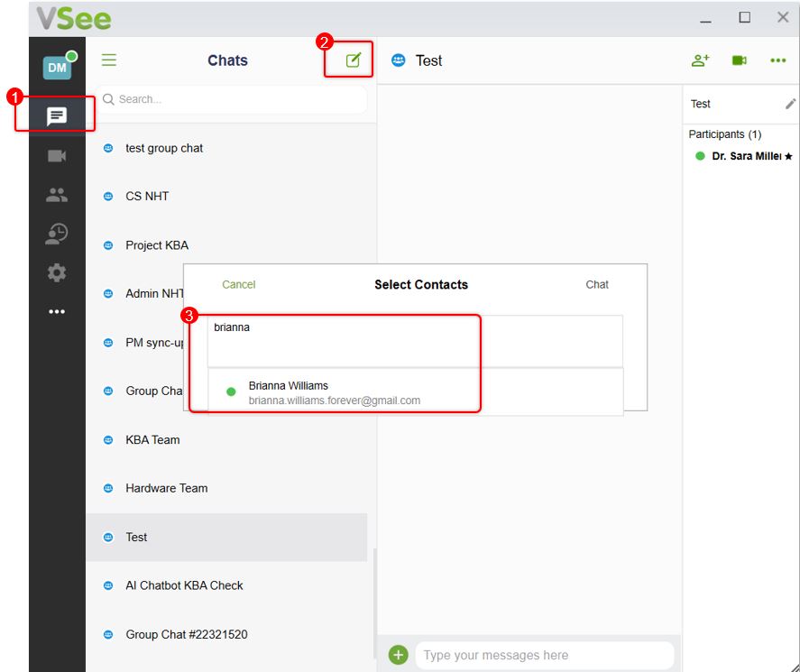
Task: Open the PM sync-up conversation
Action: tap(134, 343)
